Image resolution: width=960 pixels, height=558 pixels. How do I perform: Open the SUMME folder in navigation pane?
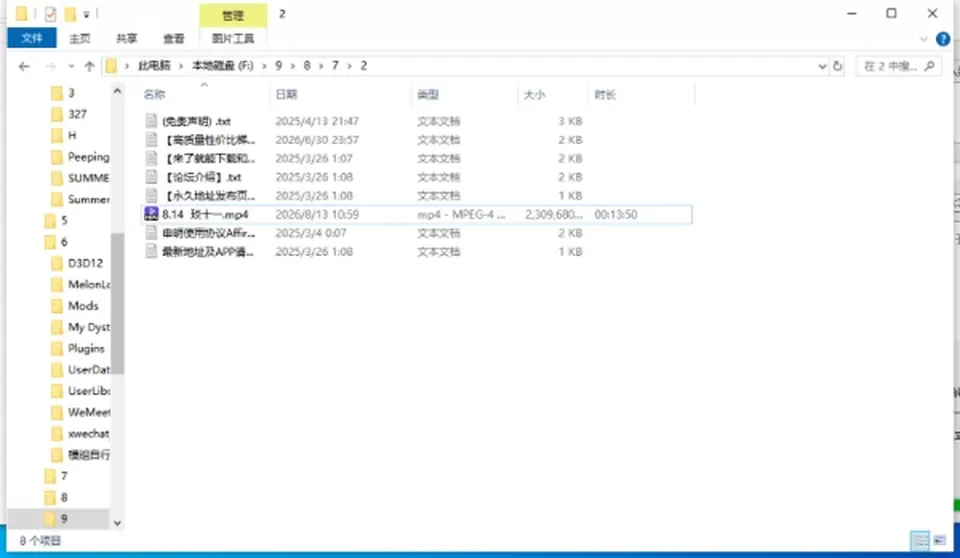(x=88, y=178)
